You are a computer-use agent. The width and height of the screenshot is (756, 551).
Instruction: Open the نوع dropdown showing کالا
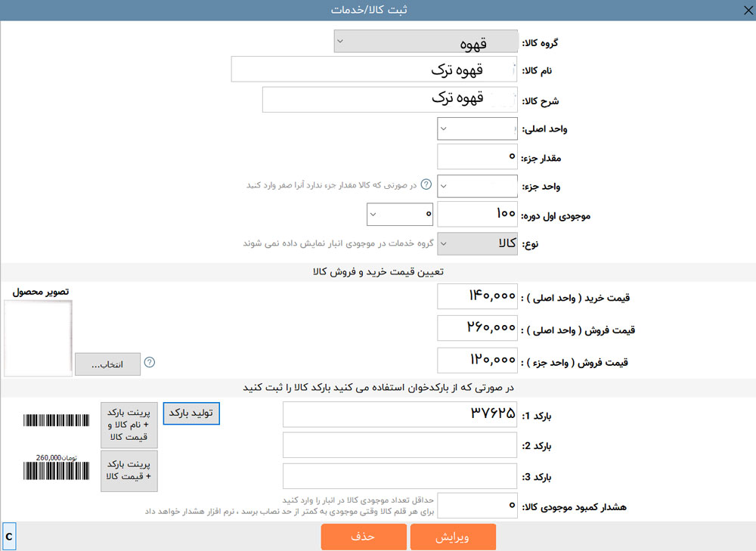[x=477, y=244]
